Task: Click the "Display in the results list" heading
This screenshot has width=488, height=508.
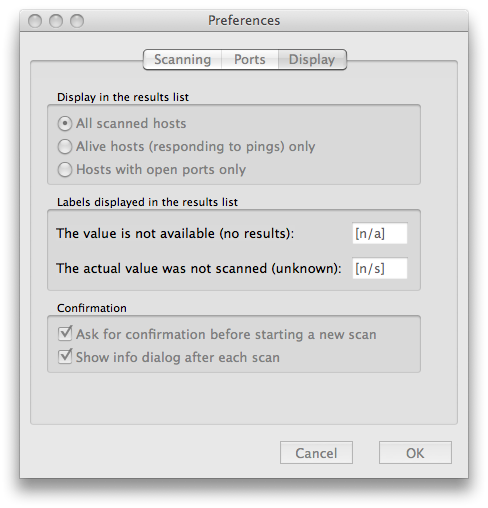Action: point(123,97)
